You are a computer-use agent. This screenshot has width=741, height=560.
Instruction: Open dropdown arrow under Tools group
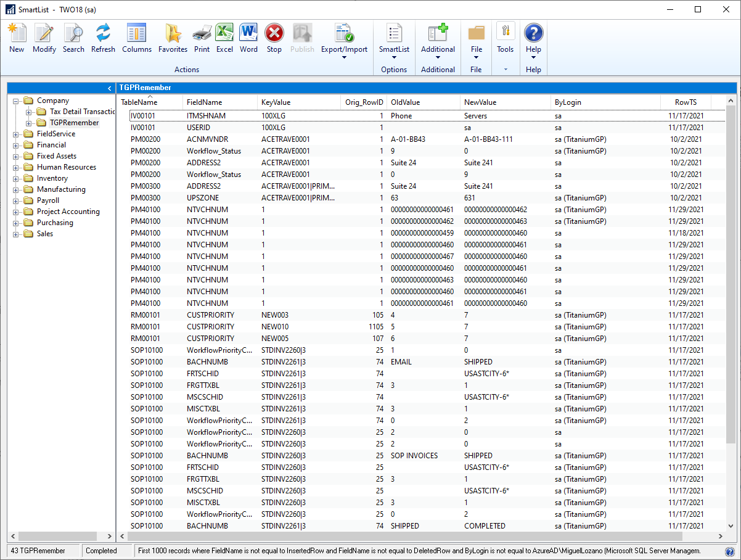coord(506,70)
